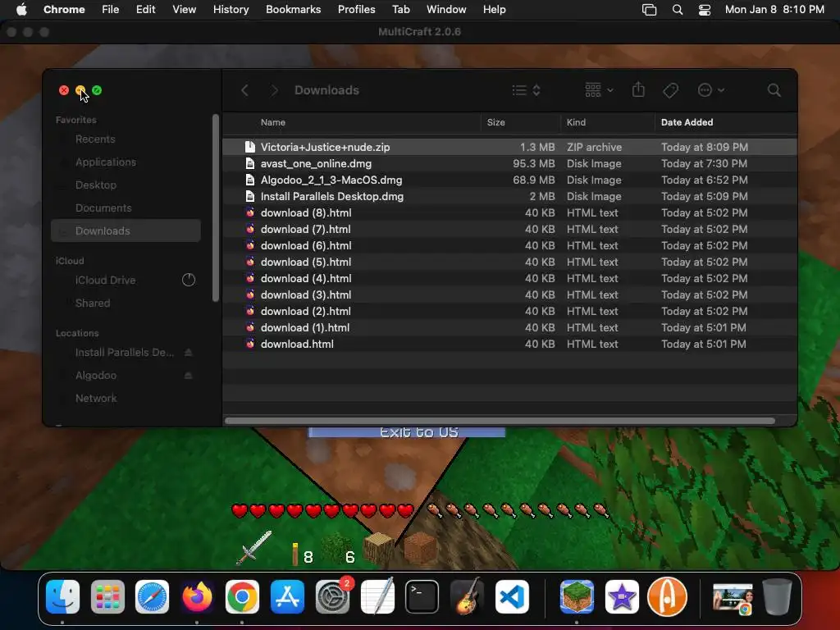Open the File menu in the menu bar

(x=111, y=10)
